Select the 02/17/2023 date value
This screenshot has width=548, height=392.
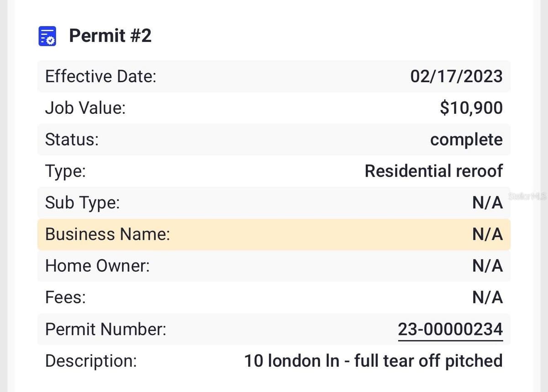coord(456,76)
